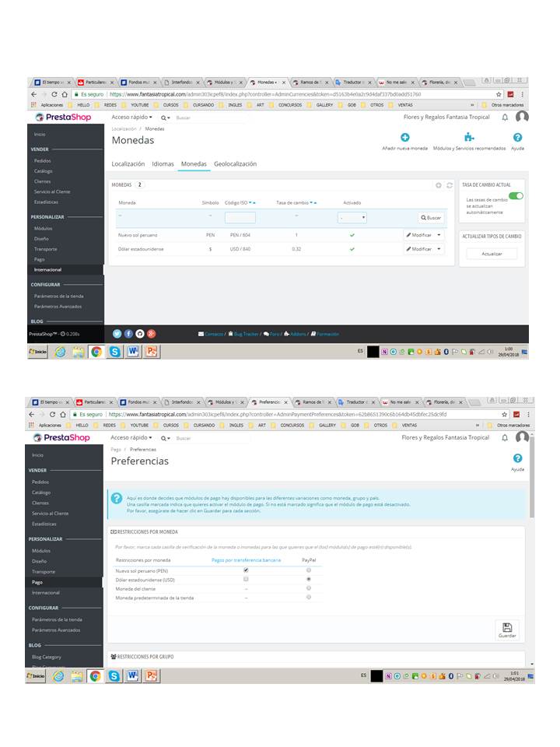Open Módulos in Preferencias page sidebar
560x747 pixels.
(x=41, y=551)
